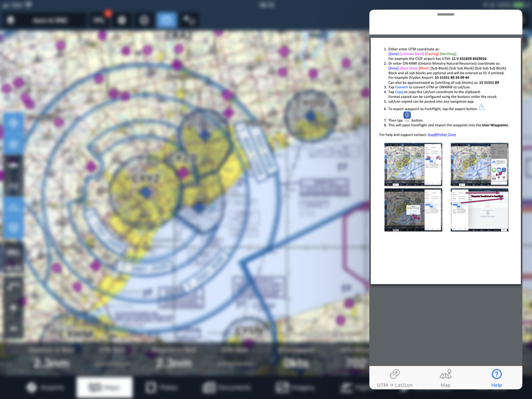Image resolution: width=532 pixels, height=399 pixels.
Task: Tap the magenta [Base Map] label
Action: point(409,68)
